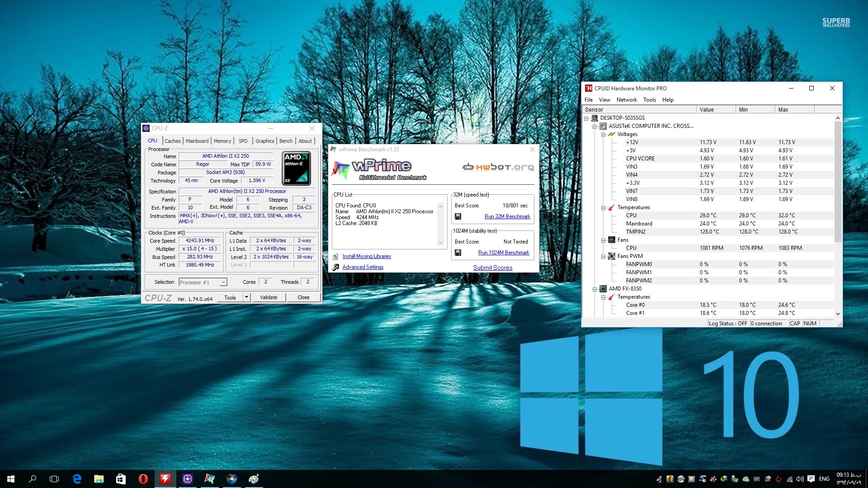Click the Wi-Fi network tray icon
Image resolution: width=868 pixels, height=488 pixels.
coord(789,479)
